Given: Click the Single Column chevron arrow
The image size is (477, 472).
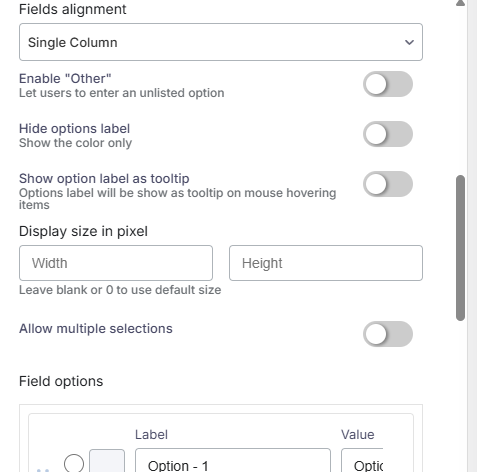Looking at the screenshot, I should click(409, 42).
